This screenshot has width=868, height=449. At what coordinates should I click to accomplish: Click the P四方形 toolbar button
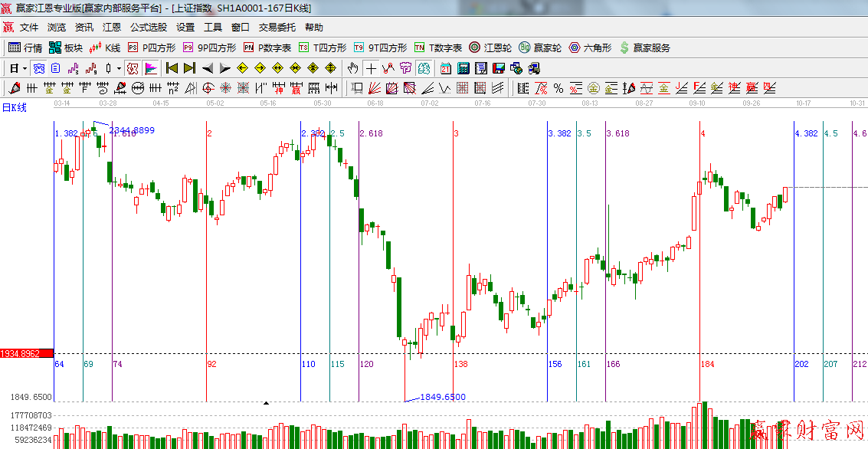pos(152,48)
